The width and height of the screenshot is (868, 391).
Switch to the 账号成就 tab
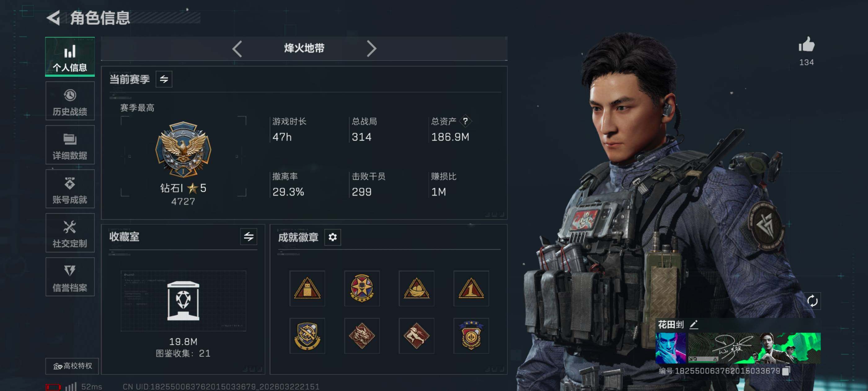coord(70,189)
